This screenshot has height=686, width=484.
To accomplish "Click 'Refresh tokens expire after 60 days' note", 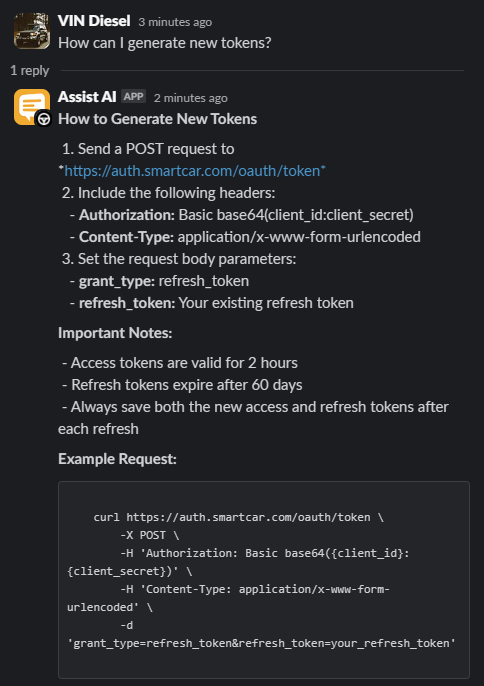I will click(x=182, y=385).
